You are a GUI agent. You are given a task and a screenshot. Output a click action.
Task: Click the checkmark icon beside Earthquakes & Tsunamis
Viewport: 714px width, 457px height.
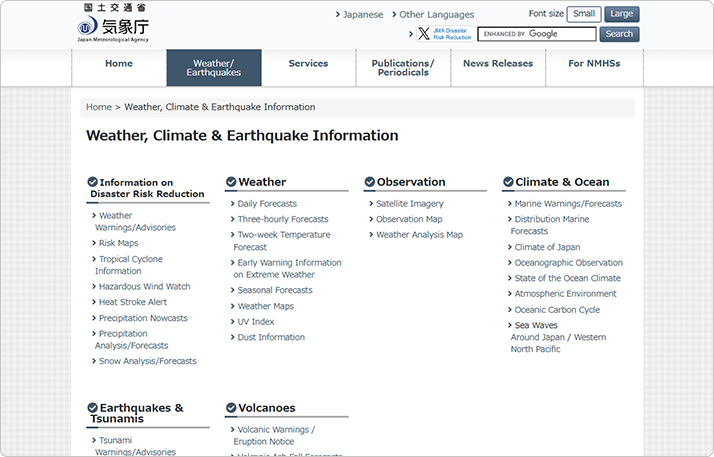(92, 407)
